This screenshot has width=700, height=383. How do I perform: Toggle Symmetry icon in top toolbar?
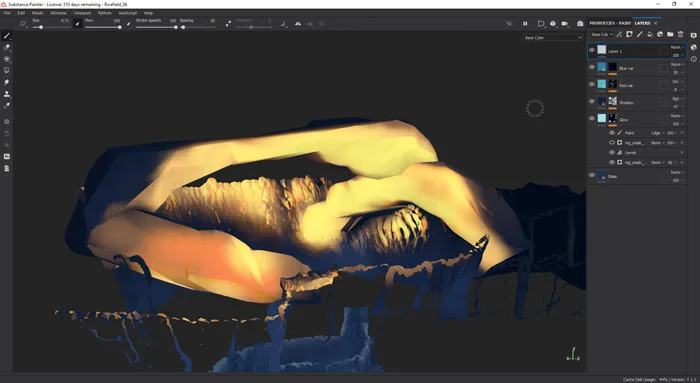click(298, 24)
